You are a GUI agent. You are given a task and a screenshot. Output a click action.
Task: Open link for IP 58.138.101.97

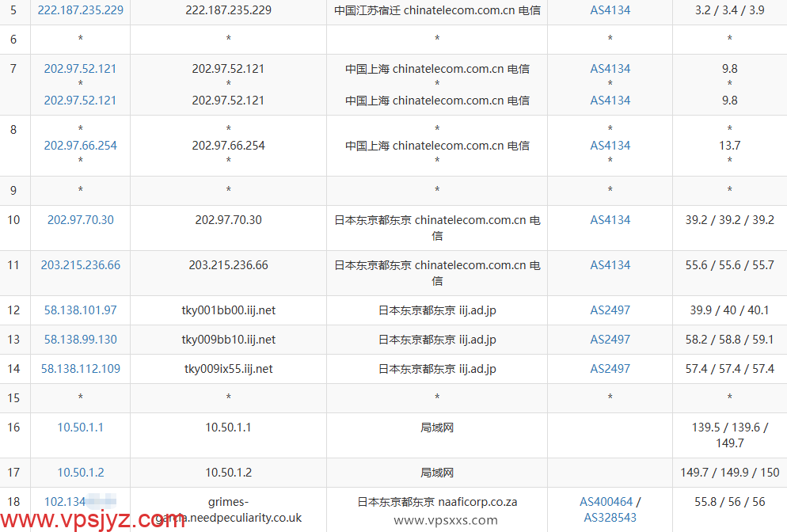[x=80, y=311]
